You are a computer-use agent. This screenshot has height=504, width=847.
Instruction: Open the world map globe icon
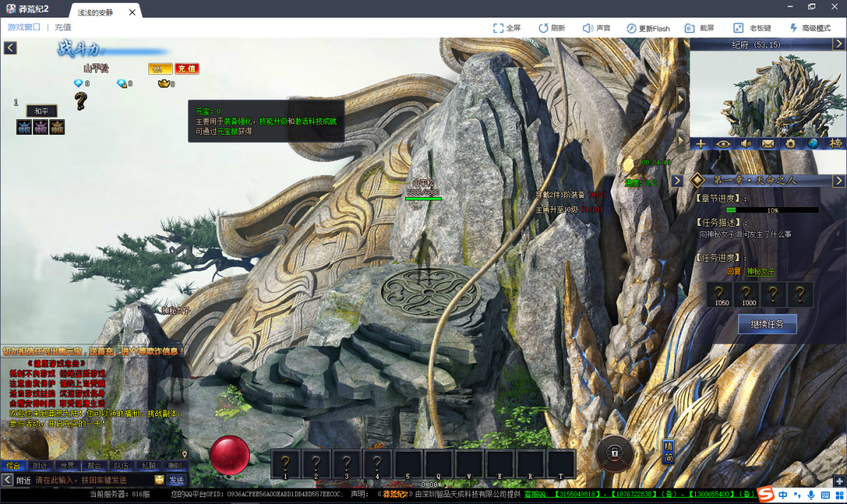(x=813, y=143)
